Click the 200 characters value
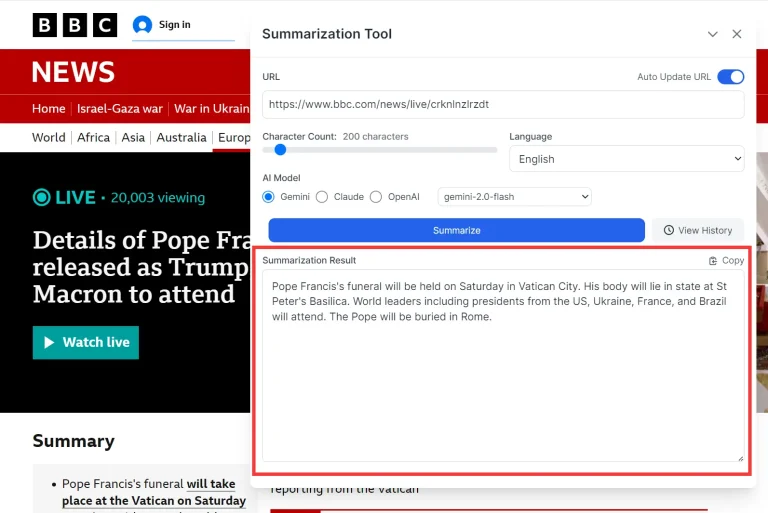 tap(375, 137)
